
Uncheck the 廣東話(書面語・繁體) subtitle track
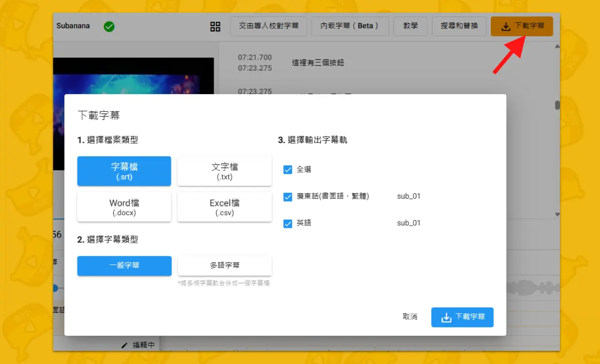[288, 197]
